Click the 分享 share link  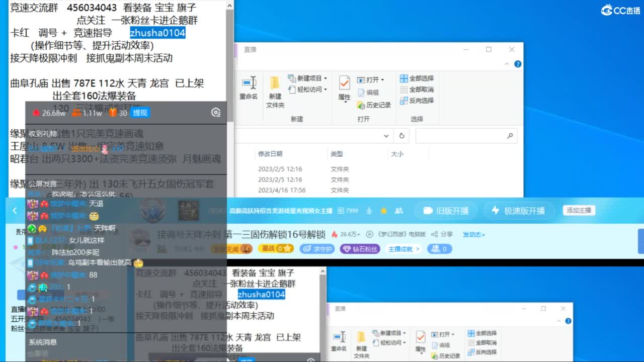443,234
